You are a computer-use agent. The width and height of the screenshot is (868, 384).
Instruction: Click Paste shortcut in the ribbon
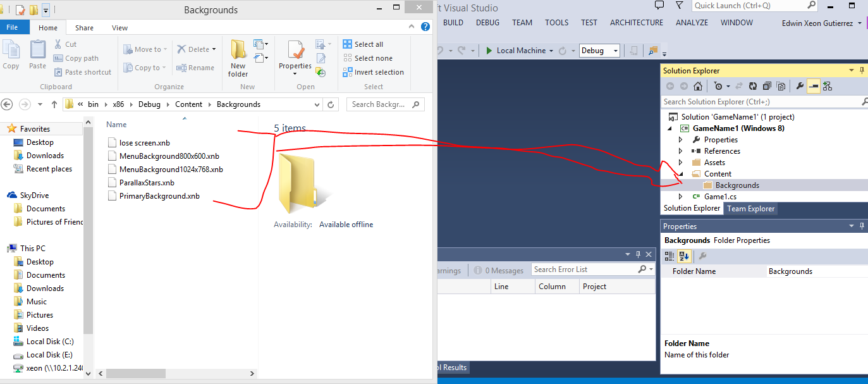click(x=82, y=72)
